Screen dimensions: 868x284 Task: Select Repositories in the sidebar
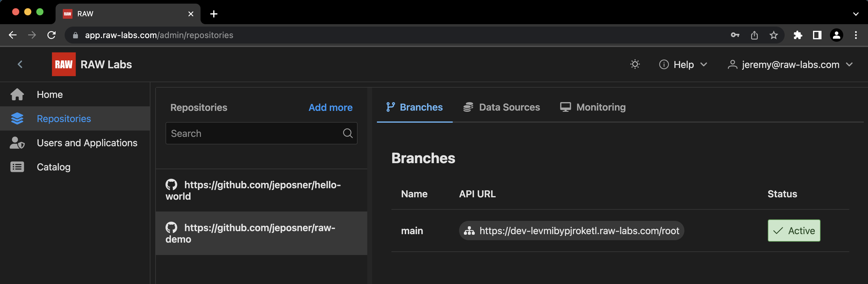[75, 119]
